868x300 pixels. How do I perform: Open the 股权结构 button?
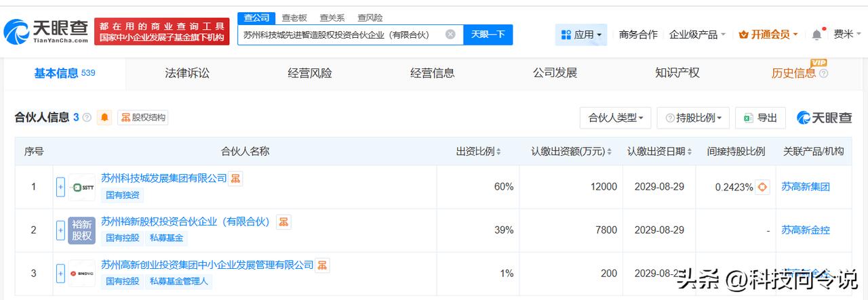[x=142, y=118]
